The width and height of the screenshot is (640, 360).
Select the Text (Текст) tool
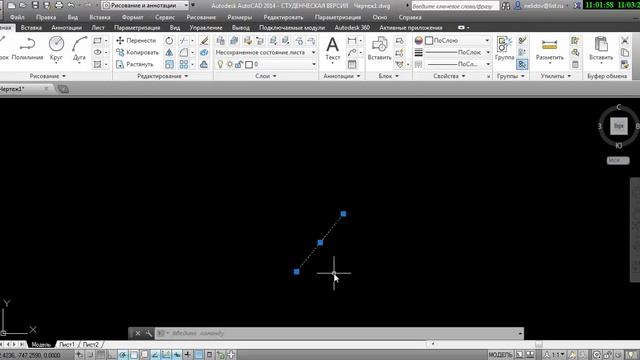(333, 49)
